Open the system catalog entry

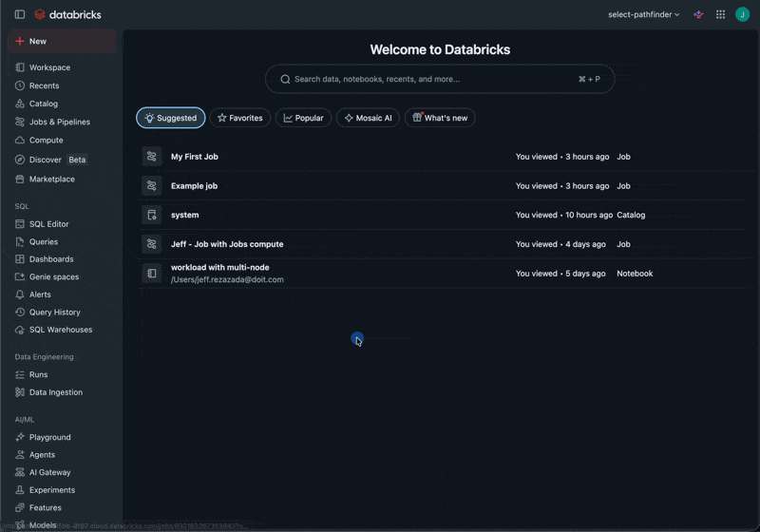(442, 215)
